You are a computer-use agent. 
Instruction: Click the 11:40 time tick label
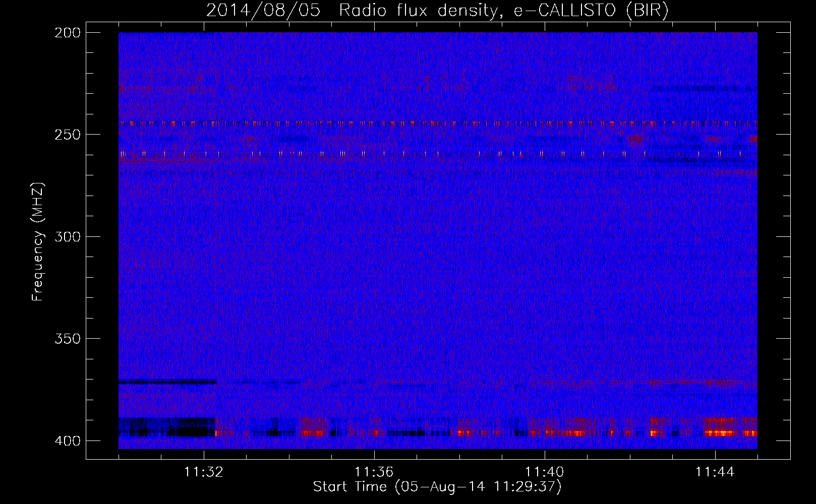(545, 472)
